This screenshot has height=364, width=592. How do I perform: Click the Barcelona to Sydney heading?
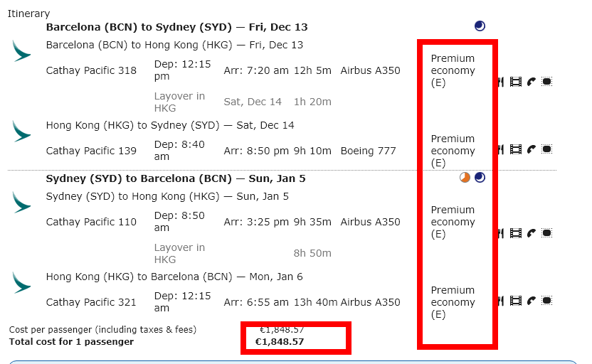tap(176, 27)
